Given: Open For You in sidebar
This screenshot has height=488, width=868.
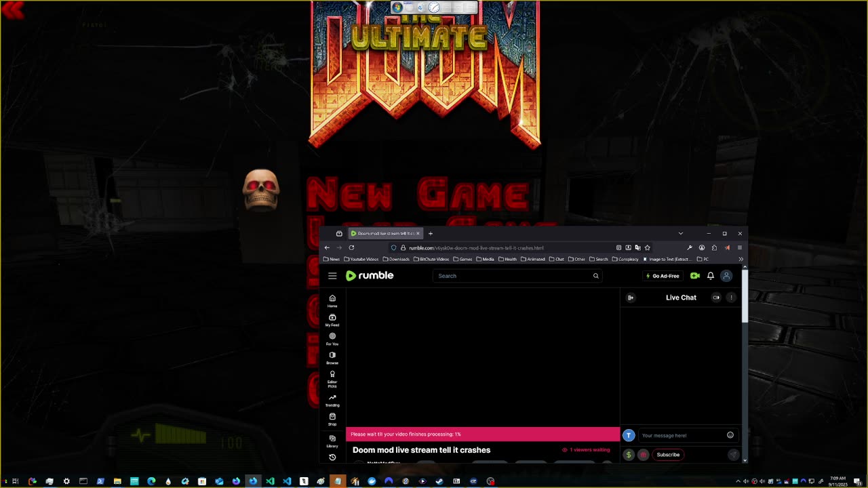Looking at the screenshot, I should (x=332, y=339).
